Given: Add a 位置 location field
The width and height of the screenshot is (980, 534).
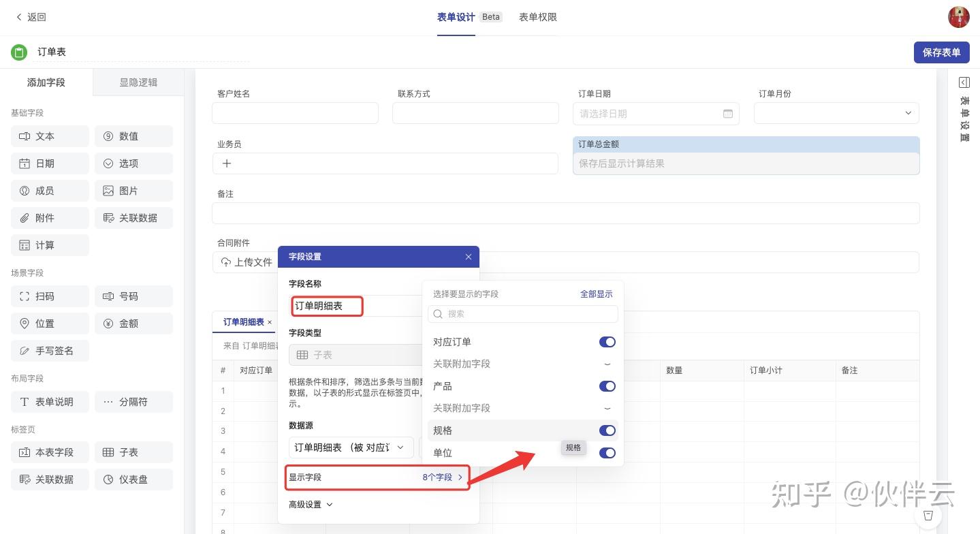Looking at the screenshot, I should pyautogui.click(x=50, y=324).
